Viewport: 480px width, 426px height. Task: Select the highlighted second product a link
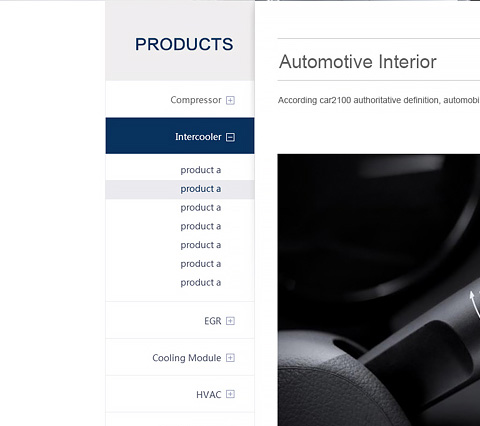point(201,189)
